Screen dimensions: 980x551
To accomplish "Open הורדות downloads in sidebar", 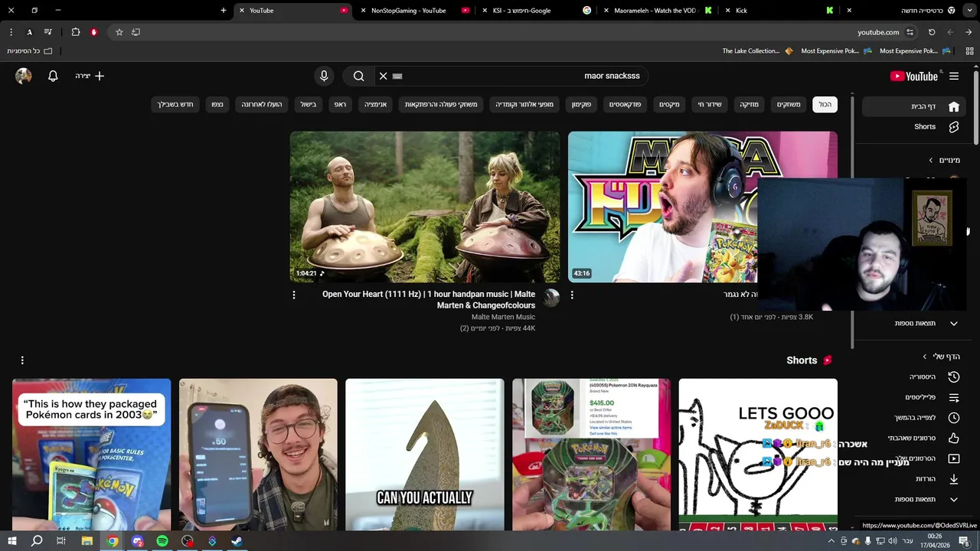I will [x=913, y=479].
